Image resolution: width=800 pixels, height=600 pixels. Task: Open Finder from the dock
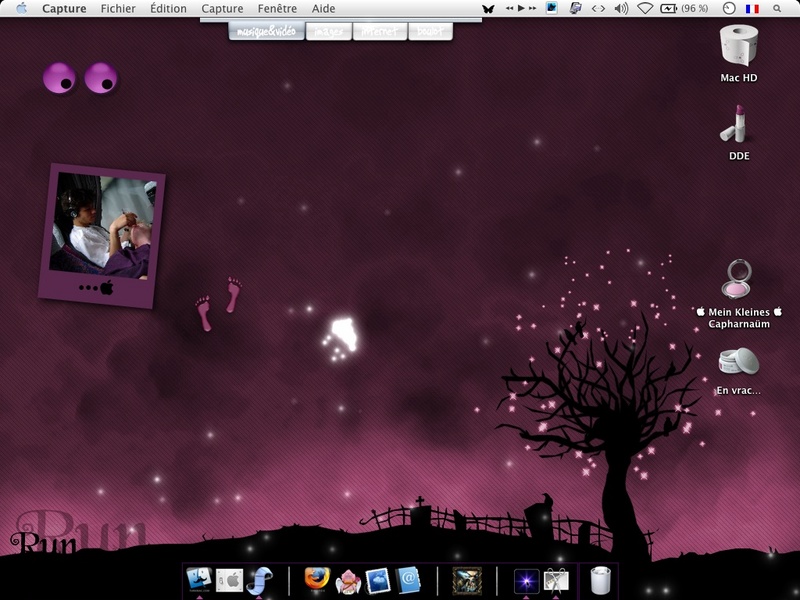point(199,579)
